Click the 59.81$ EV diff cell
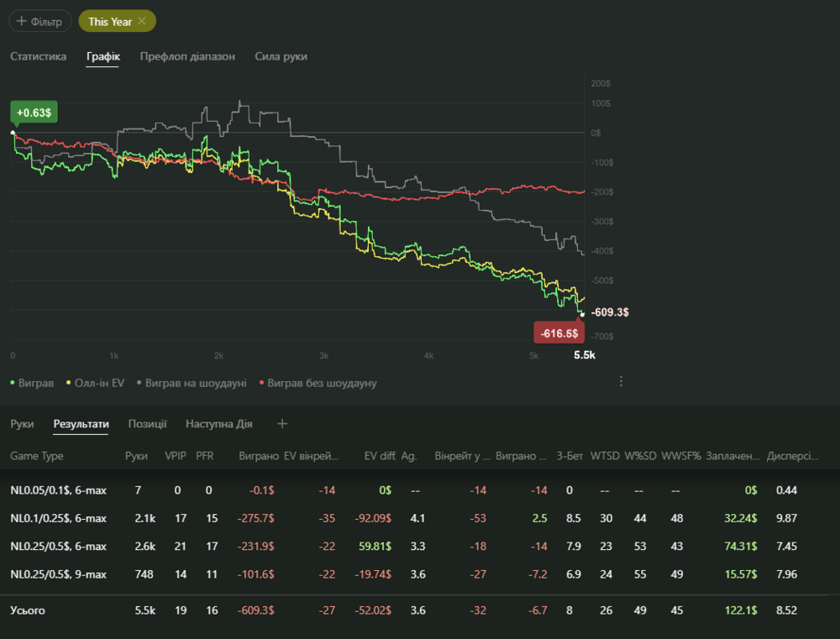Viewport: 840px width, 639px height. click(x=375, y=546)
